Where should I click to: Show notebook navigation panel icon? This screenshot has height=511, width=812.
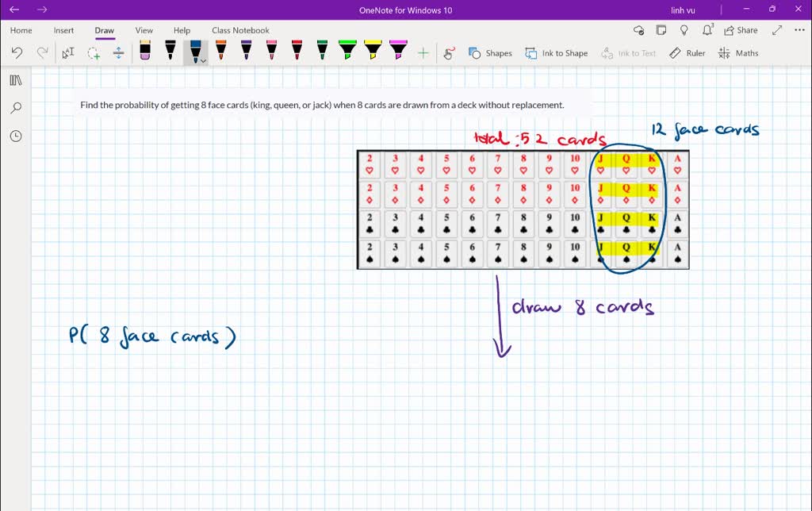point(16,80)
